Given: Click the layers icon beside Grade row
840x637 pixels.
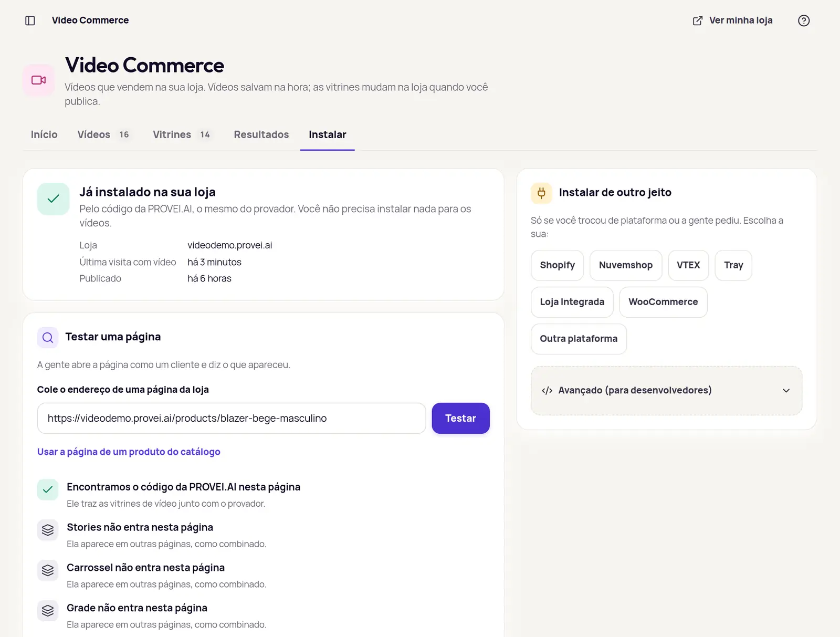Looking at the screenshot, I should click(48, 611).
